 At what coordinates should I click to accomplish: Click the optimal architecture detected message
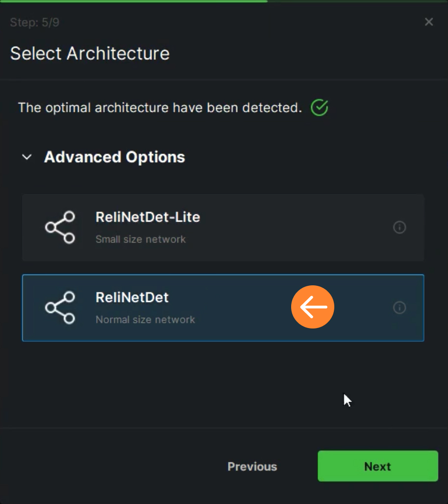pos(160,108)
